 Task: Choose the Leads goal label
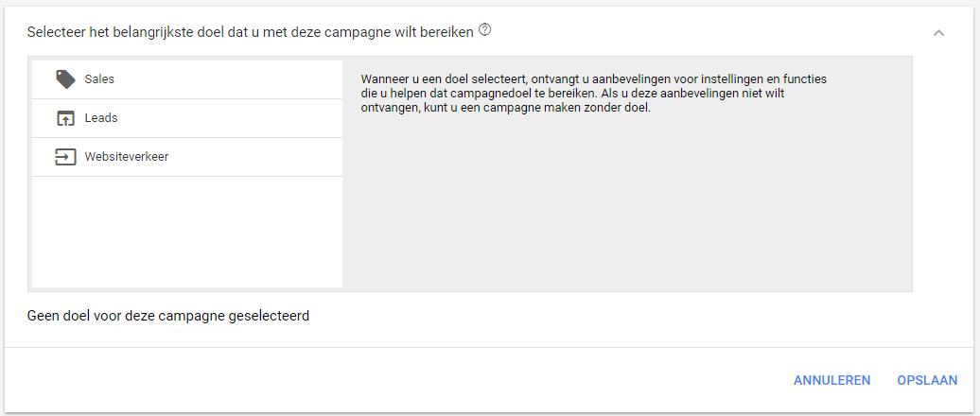[x=100, y=118]
